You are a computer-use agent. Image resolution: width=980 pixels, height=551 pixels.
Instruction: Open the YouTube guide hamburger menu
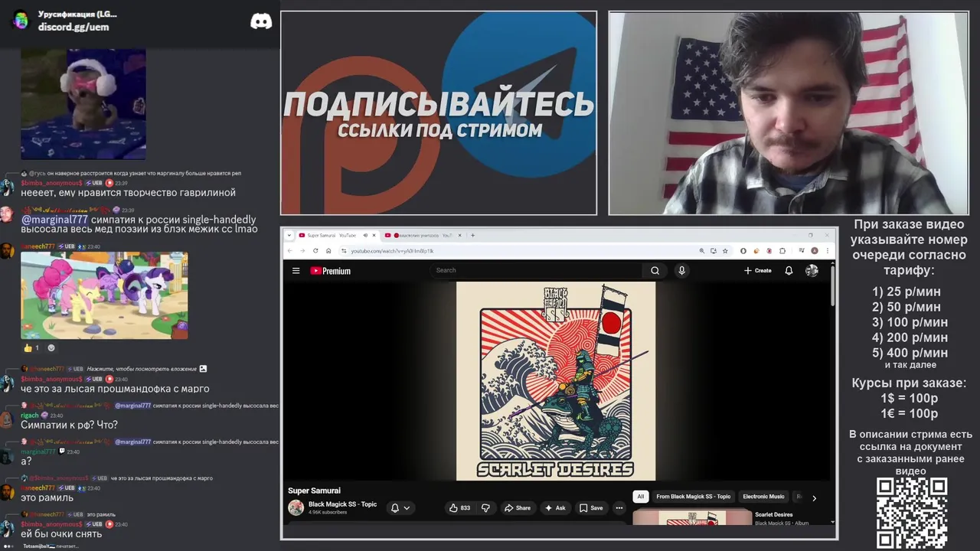296,271
